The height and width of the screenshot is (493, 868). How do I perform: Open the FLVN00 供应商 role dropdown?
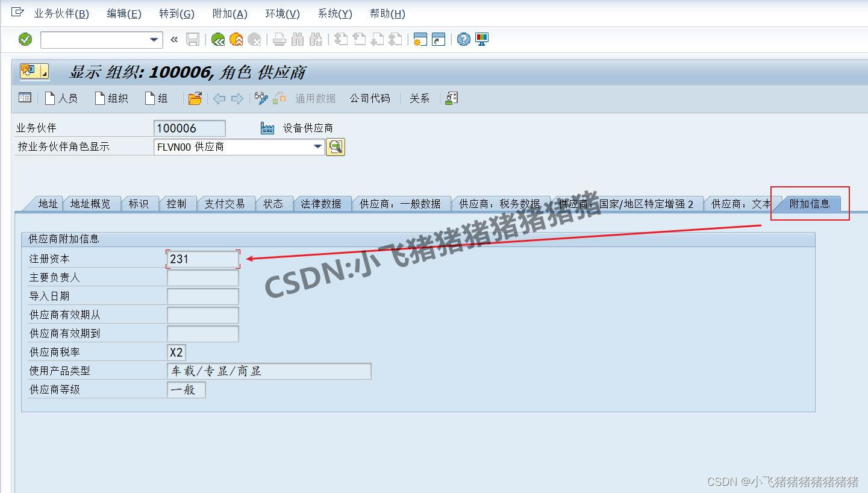click(318, 146)
